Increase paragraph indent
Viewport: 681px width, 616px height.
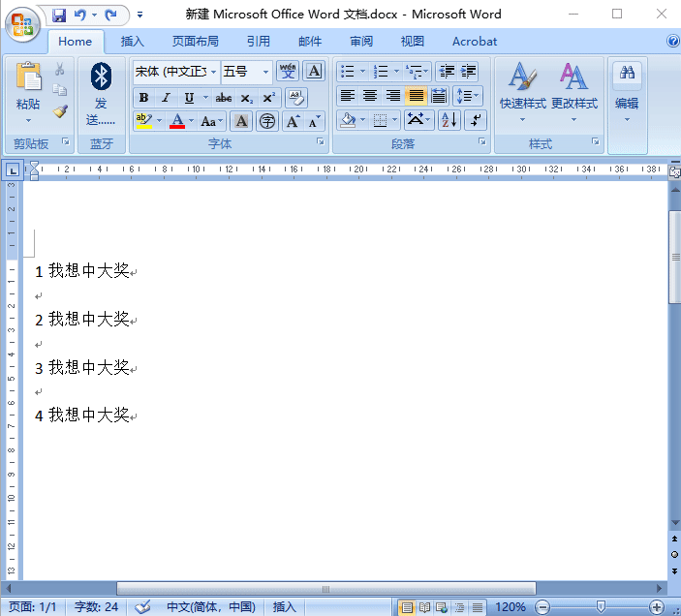click(468, 71)
